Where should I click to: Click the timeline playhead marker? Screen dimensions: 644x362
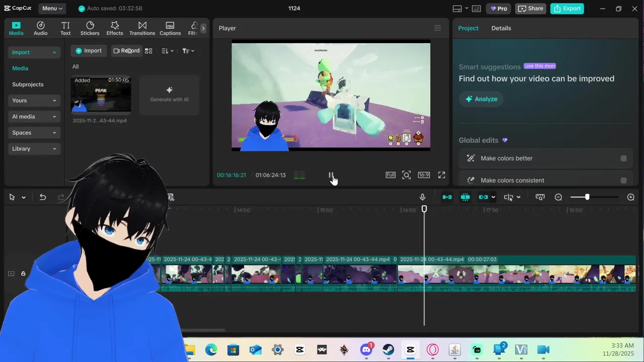pyautogui.click(x=424, y=209)
